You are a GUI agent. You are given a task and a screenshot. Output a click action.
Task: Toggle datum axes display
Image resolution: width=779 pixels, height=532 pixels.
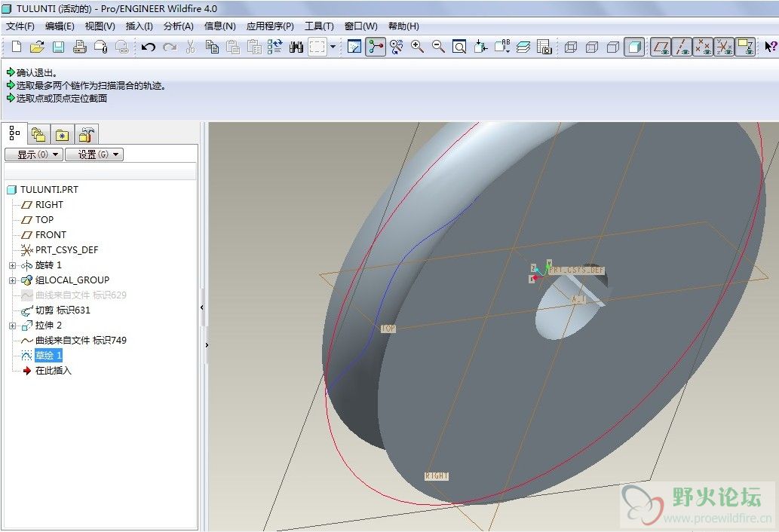click(x=682, y=47)
